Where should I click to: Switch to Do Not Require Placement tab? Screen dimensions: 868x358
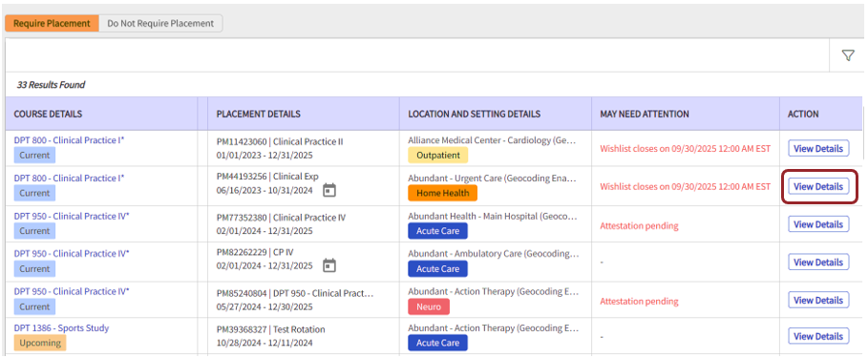click(160, 23)
